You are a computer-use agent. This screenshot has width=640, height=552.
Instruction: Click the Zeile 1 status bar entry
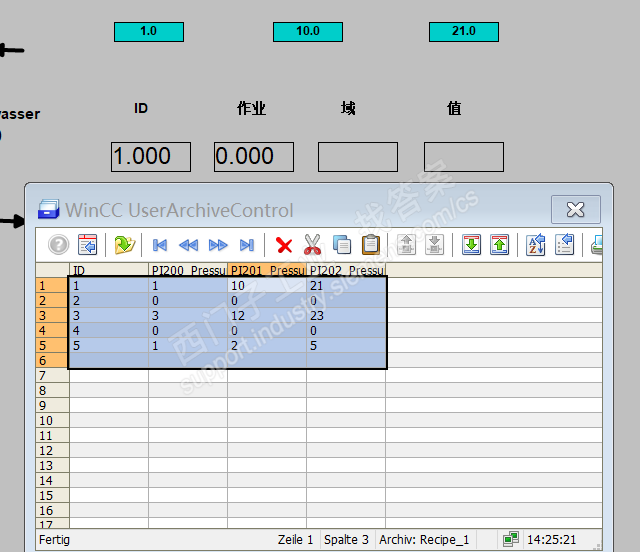click(x=295, y=540)
